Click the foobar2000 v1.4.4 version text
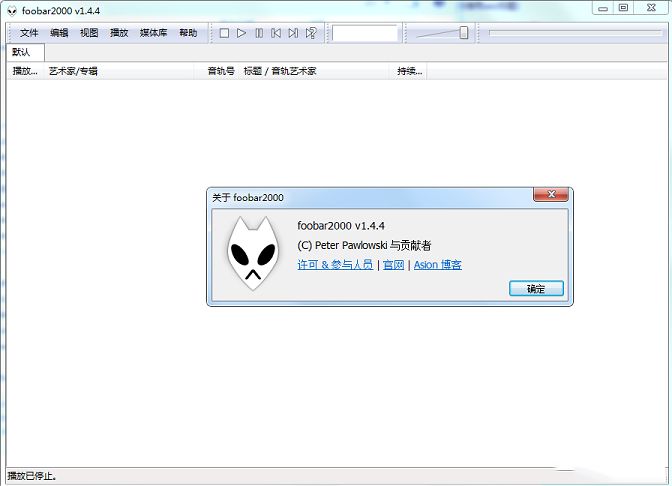672x486 pixels. [x=341, y=226]
